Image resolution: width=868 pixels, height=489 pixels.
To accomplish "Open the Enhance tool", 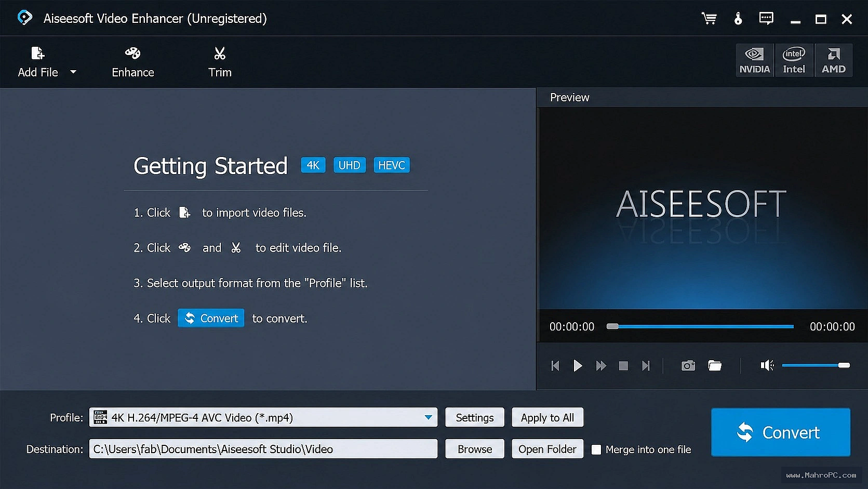I will (x=133, y=62).
